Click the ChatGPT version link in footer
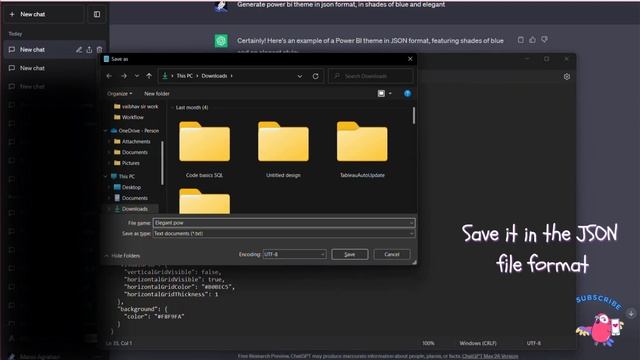Viewport: 640px width, 360px height. click(490, 356)
